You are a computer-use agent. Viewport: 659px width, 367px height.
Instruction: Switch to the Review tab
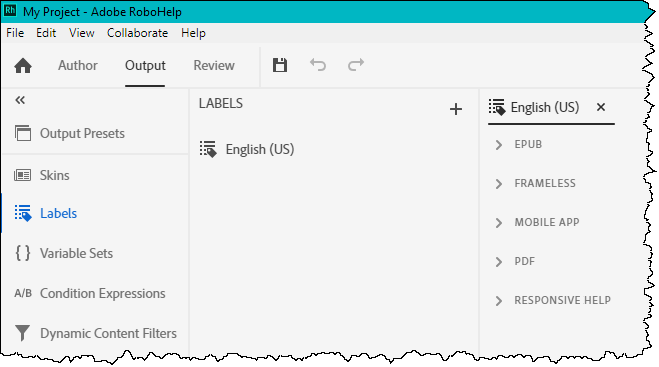tap(214, 66)
